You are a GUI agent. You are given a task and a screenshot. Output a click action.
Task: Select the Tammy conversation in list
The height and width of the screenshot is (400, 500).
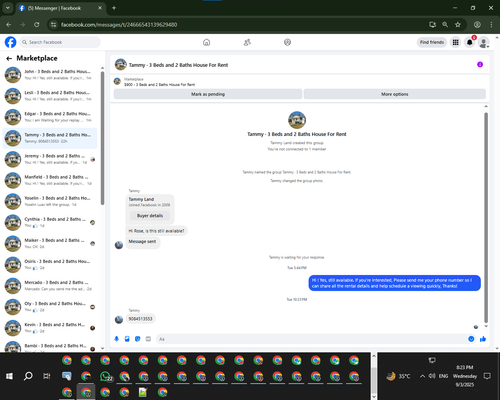(50, 138)
